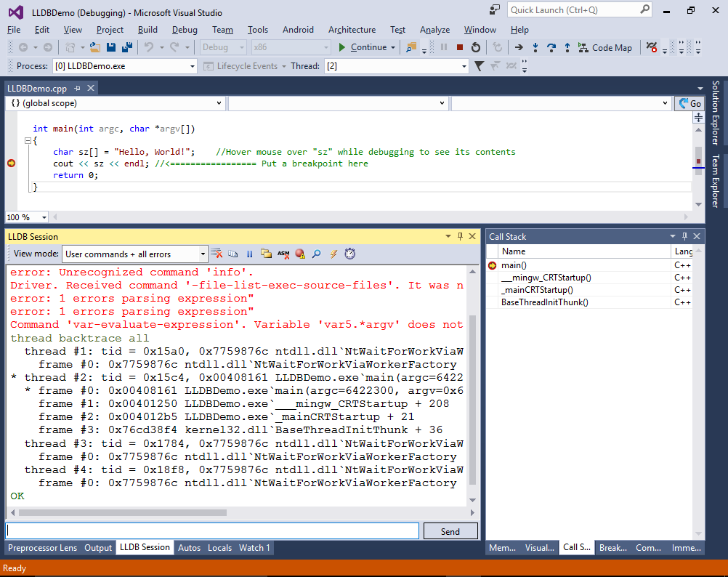Open the Call Stack window options dropdown
The image size is (728, 577).
point(672,236)
